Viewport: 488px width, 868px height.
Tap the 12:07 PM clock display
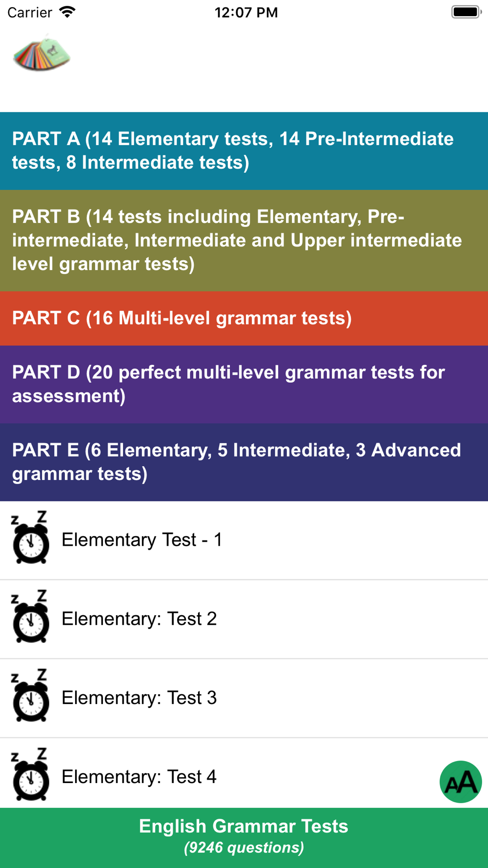pos(246,12)
